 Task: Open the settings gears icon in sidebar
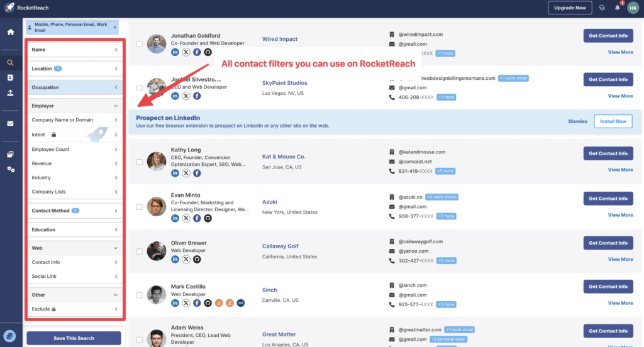point(11,169)
